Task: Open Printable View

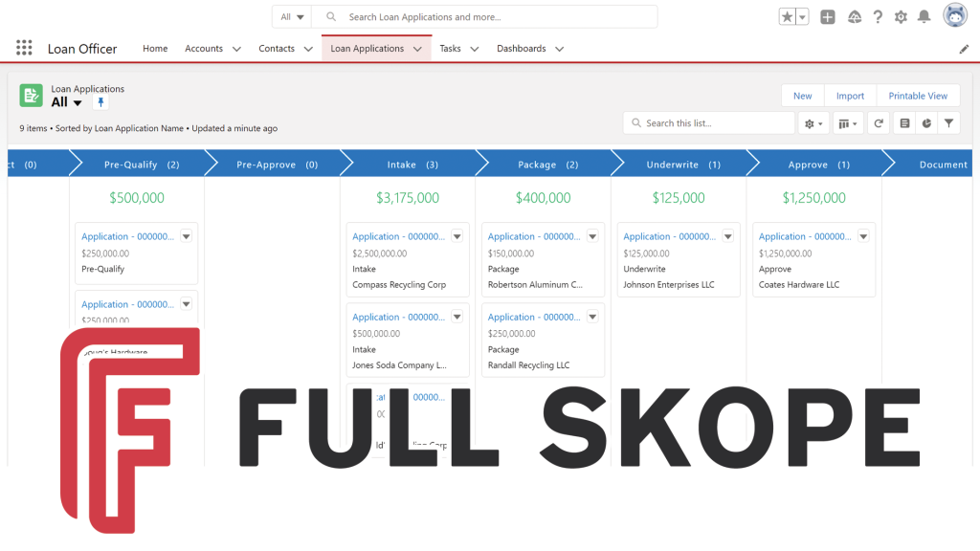Action: (x=917, y=95)
